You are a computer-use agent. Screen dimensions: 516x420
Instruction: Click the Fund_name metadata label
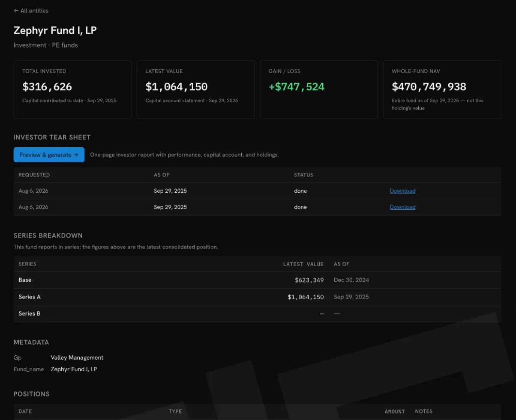click(29, 369)
